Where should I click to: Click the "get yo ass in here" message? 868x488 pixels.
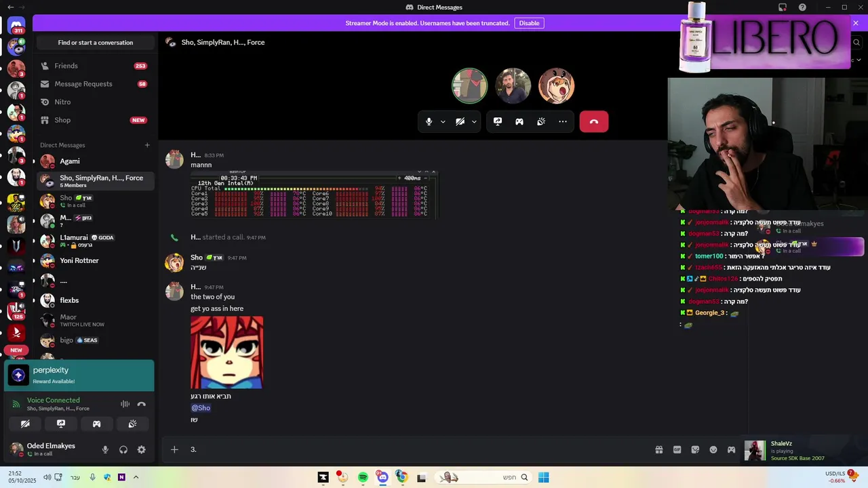(217, 308)
